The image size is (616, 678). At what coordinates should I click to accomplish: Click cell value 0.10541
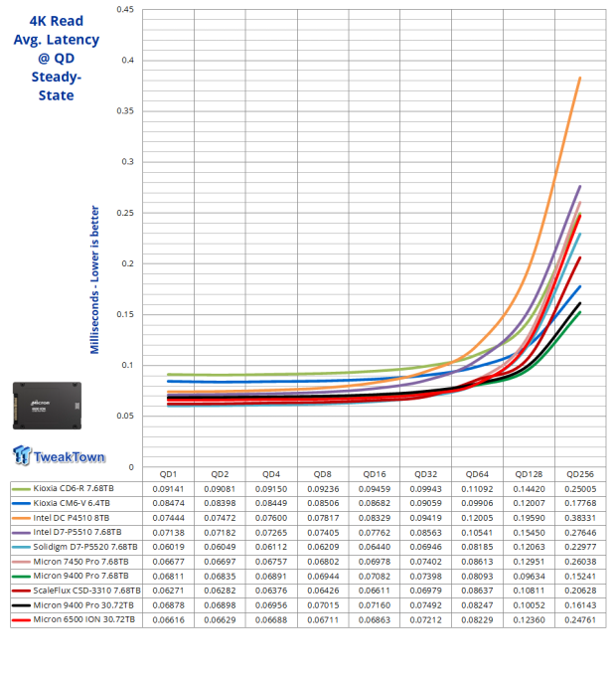pos(477,533)
